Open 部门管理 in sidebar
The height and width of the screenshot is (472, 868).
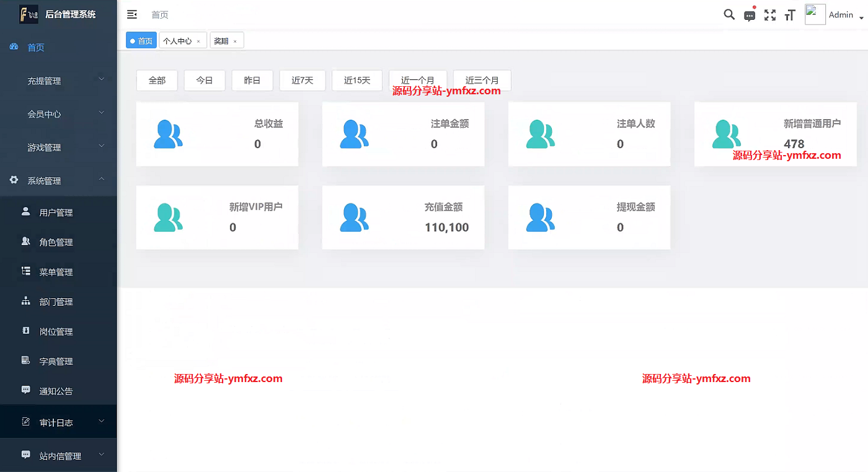[x=56, y=302]
